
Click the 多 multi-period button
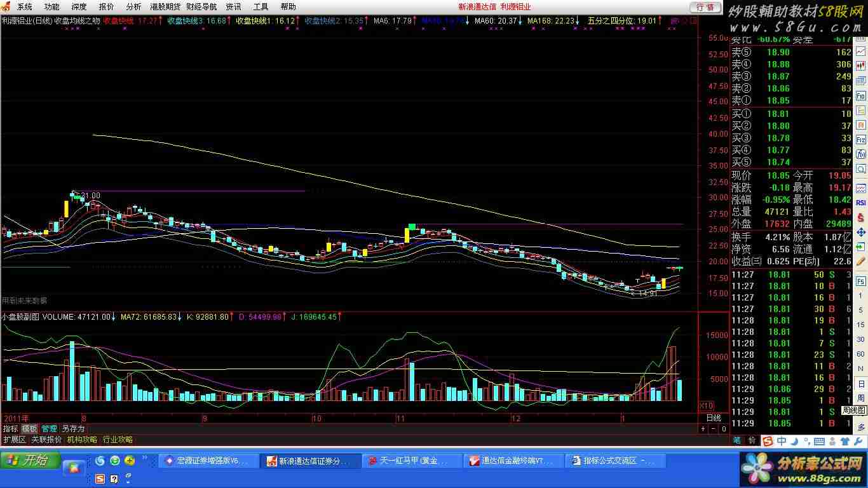[x=861, y=427]
